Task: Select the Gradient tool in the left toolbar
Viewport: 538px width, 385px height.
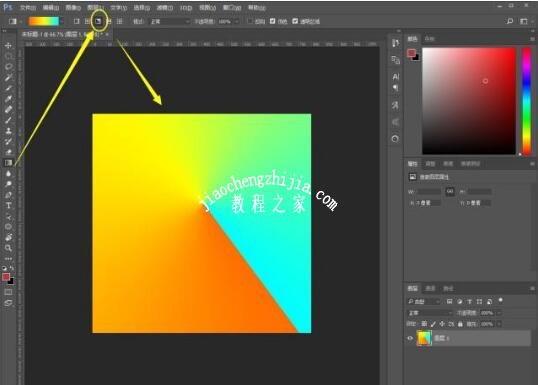Action: tap(8, 163)
